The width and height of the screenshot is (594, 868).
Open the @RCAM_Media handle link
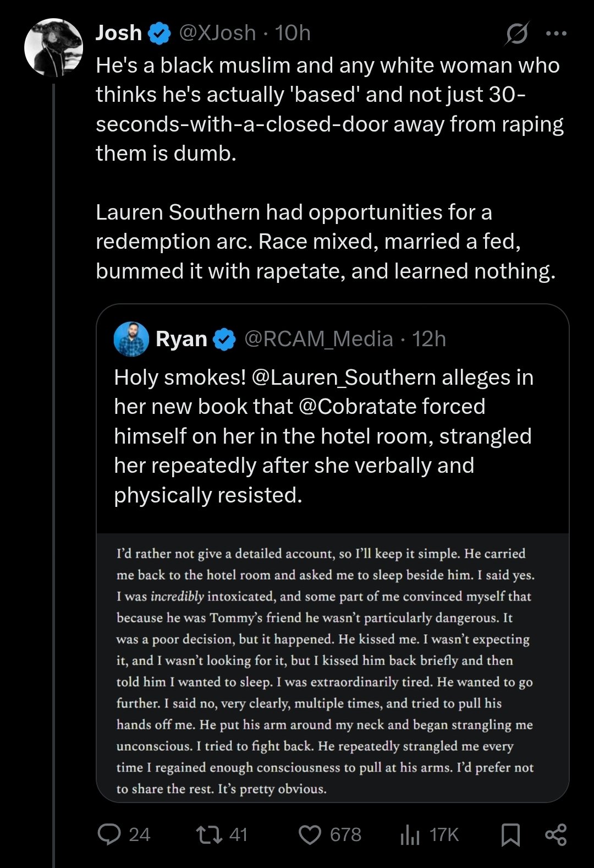point(318,340)
